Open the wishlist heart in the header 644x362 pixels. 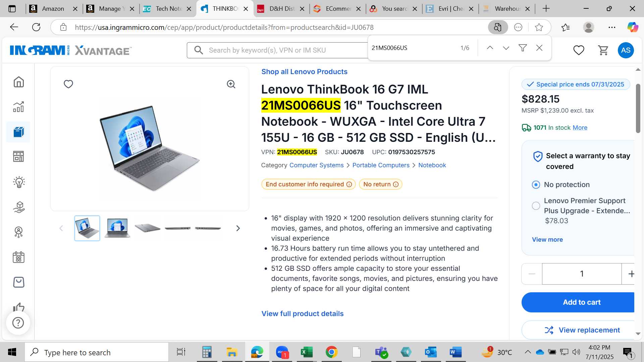(579, 50)
